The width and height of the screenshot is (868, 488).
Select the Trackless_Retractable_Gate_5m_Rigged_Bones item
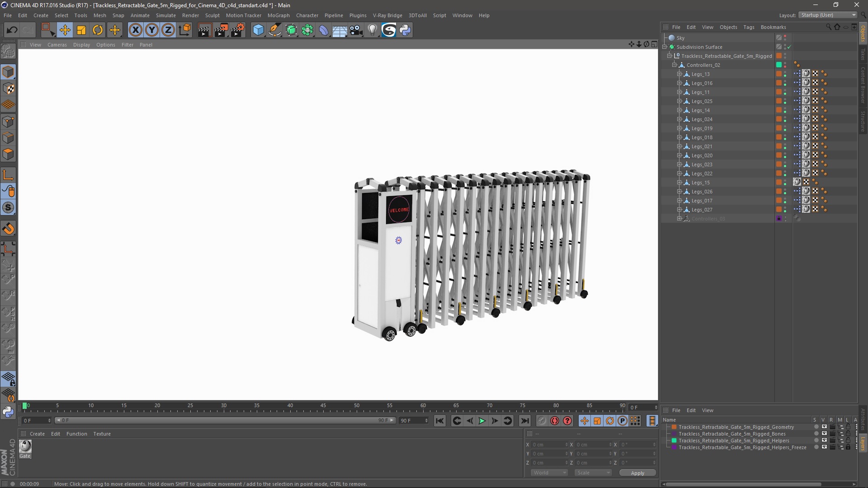(733, 433)
